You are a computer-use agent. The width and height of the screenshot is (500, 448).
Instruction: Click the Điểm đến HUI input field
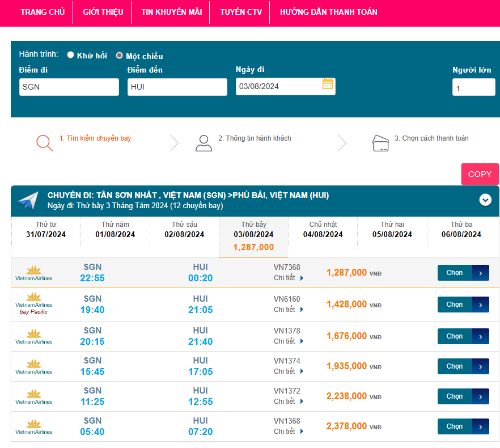[x=177, y=87]
